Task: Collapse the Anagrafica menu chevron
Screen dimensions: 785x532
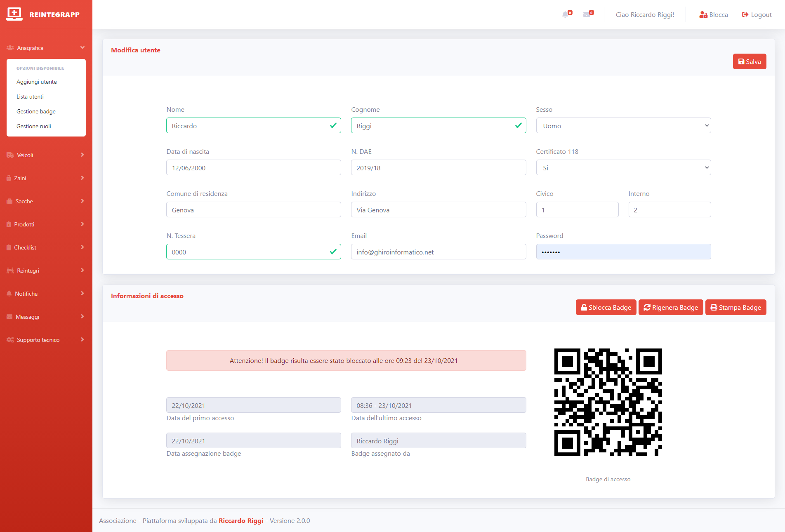Action: click(x=83, y=47)
